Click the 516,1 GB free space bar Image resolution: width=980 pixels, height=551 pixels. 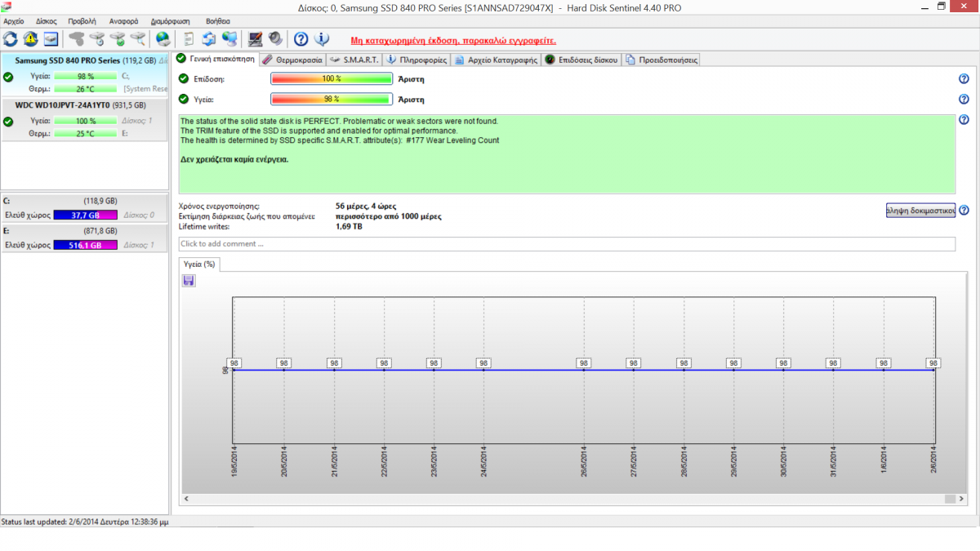(x=86, y=245)
